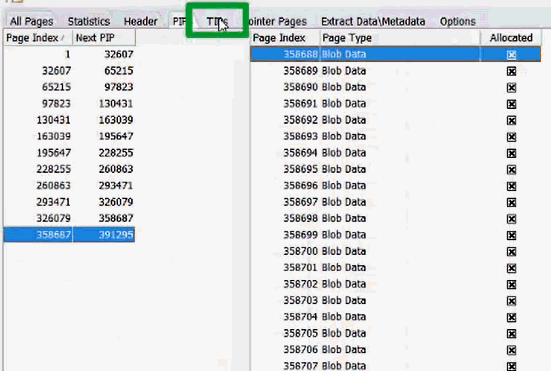The image size is (551, 371).
Task: Select the Header tab
Action: tap(141, 21)
